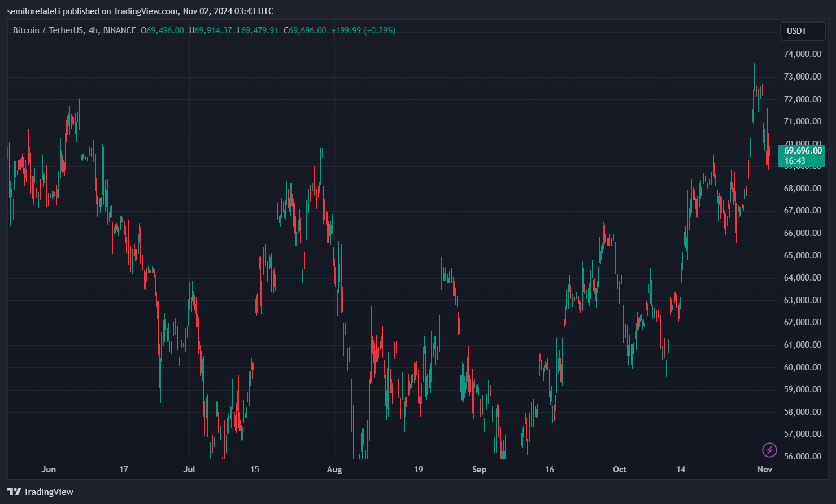Click the 67,000.00 price axis label
The height and width of the screenshot is (504, 836).
[803, 211]
